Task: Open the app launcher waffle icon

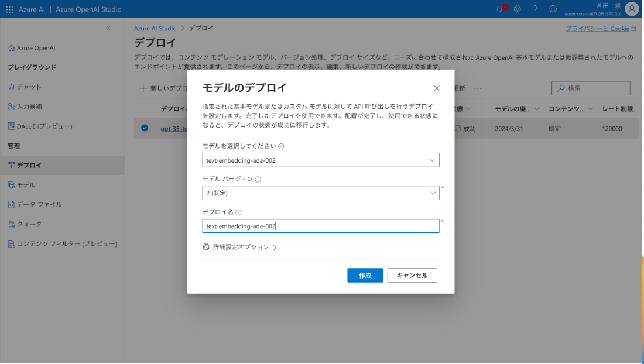Action: point(9,9)
